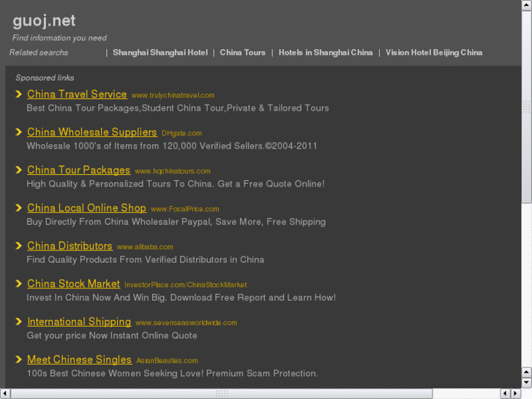Image resolution: width=532 pixels, height=399 pixels.
Task: Click the guoj.net site title
Action: (x=44, y=21)
